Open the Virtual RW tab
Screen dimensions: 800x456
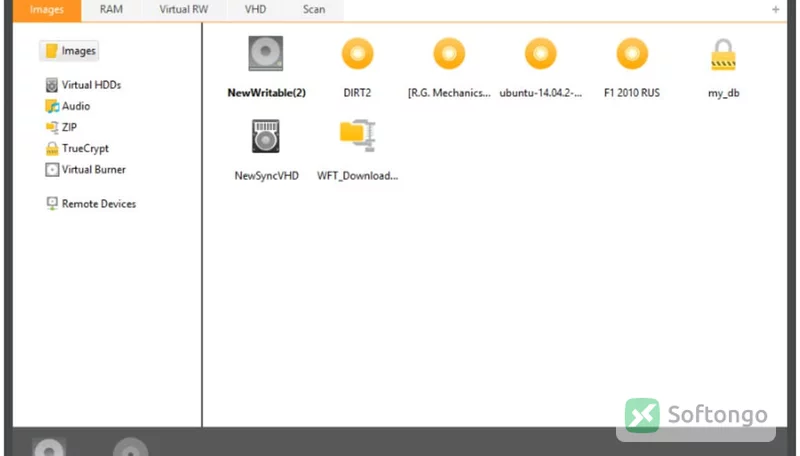tap(184, 10)
